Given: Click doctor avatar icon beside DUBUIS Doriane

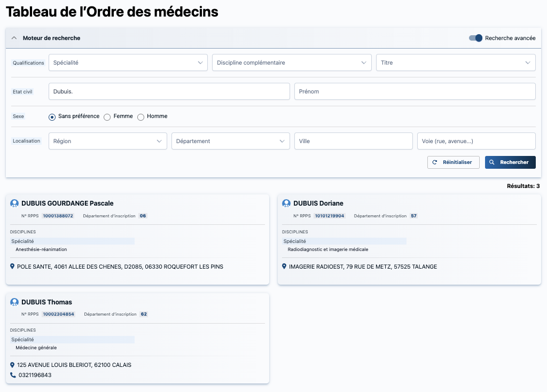Looking at the screenshot, I should (286, 203).
